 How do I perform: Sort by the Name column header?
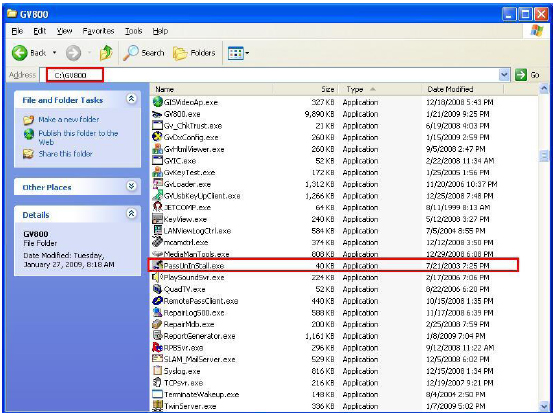click(x=211, y=89)
